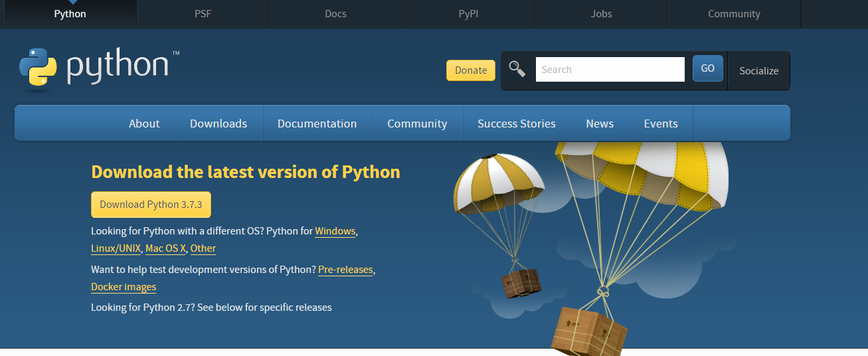Screen dimensions: 868x356
Task: Click the yellow Donate button
Action: point(471,70)
